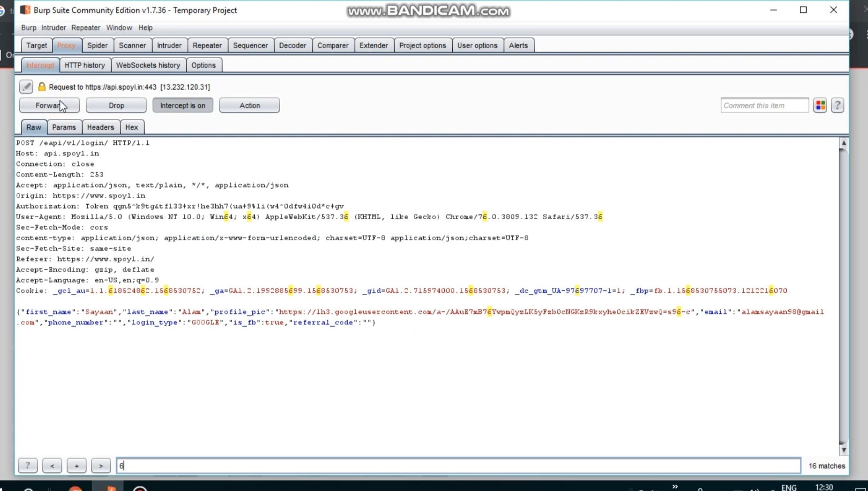The image size is (868, 491).
Task: Drop the intercepted request
Action: tap(116, 105)
